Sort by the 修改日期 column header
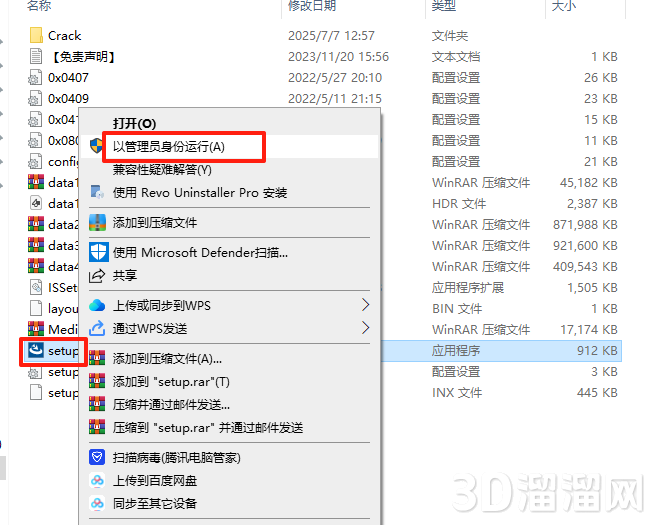 click(312, 6)
